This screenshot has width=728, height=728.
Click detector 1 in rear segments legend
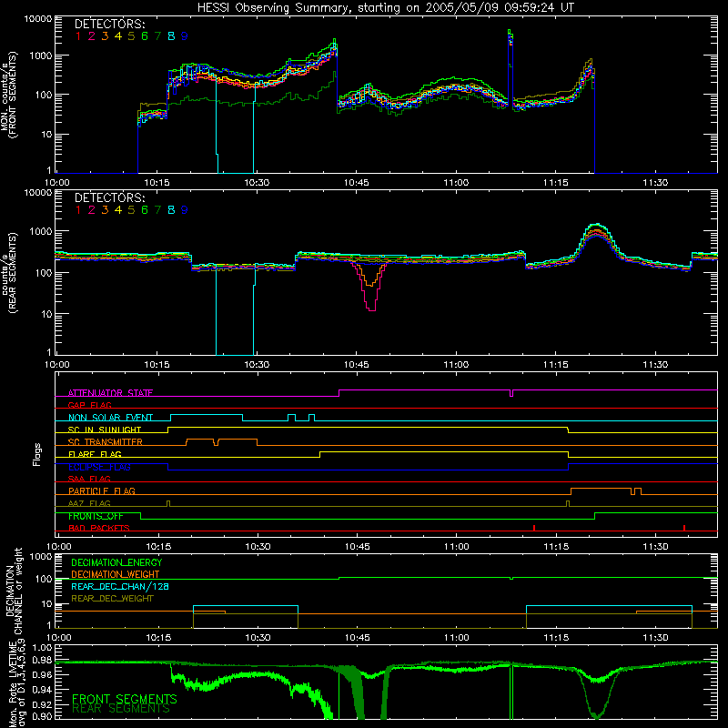[x=78, y=210]
